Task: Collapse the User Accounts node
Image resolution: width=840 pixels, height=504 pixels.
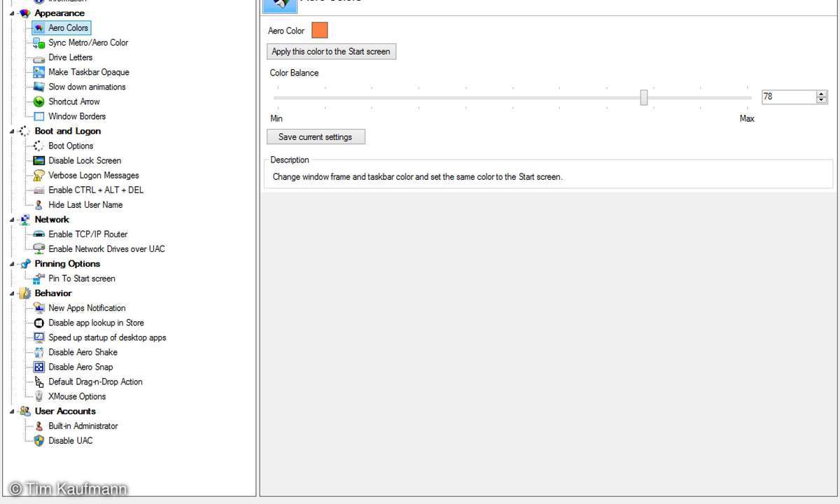Action: (12, 411)
